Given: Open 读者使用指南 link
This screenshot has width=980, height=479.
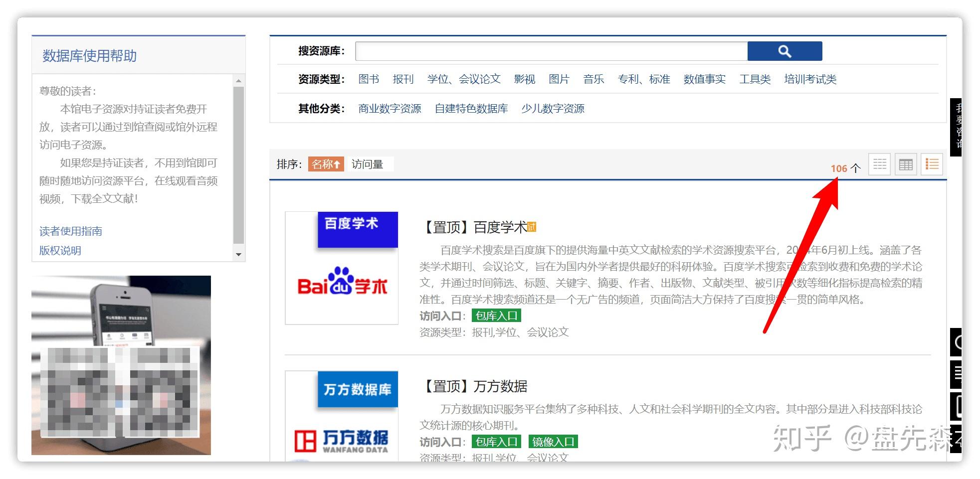Looking at the screenshot, I should (x=71, y=231).
